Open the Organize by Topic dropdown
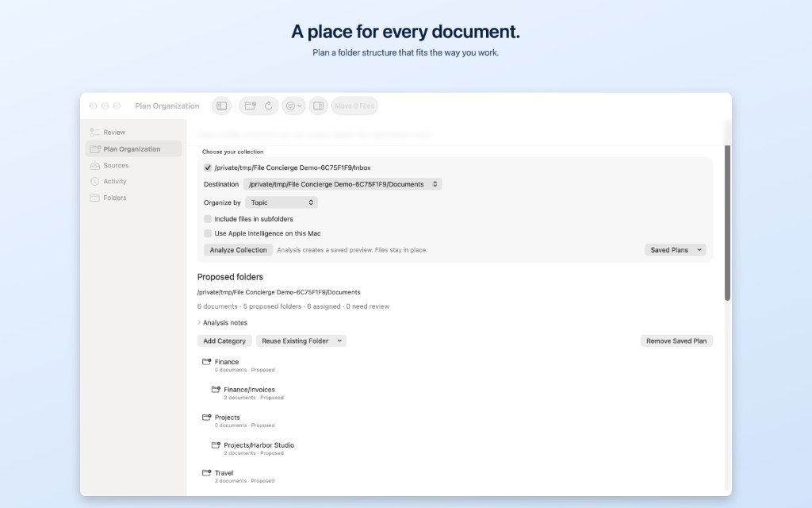Image resolution: width=812 pixels, height=508 pixels. click(x=282, y=202)
